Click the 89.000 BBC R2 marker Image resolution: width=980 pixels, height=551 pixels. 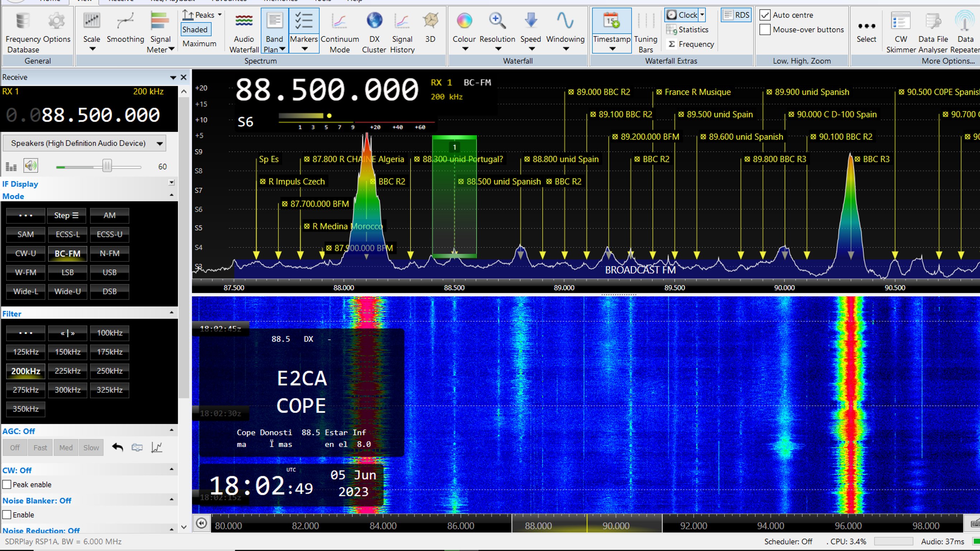point(599,92)
